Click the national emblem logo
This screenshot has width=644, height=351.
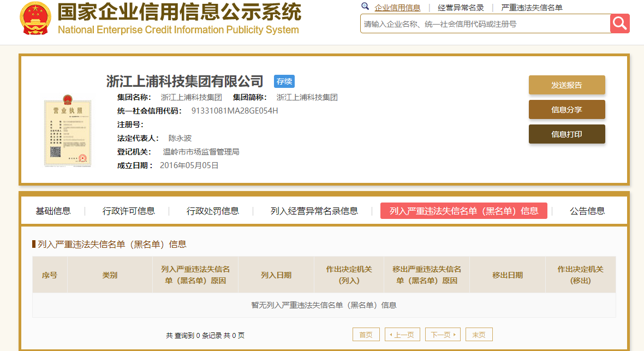[35, 19]
